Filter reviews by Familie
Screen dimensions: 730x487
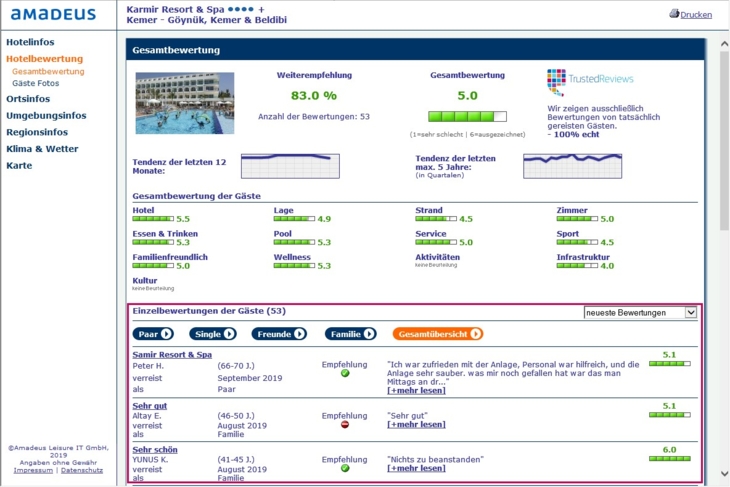coord(351,334)
